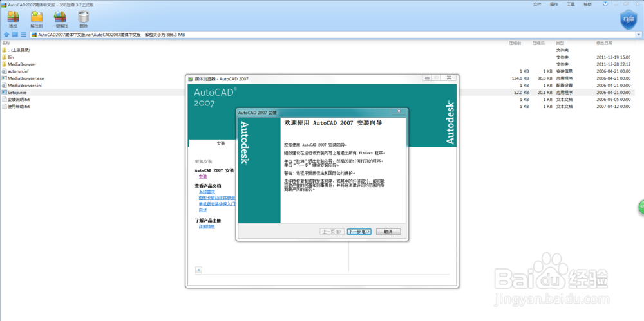Select the '.. (上级目录)' row
This screenshot has height=321, width=644.
pyautogui.click(x=19, y=50)
